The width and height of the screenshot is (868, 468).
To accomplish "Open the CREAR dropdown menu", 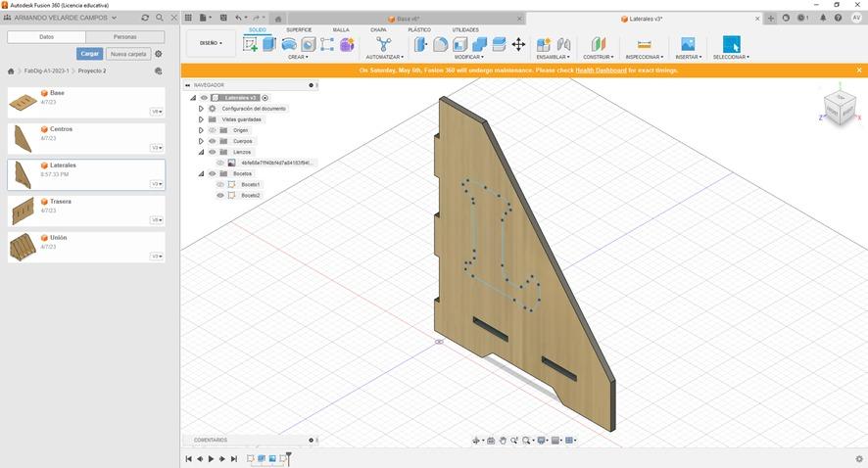I will point(298,57).
